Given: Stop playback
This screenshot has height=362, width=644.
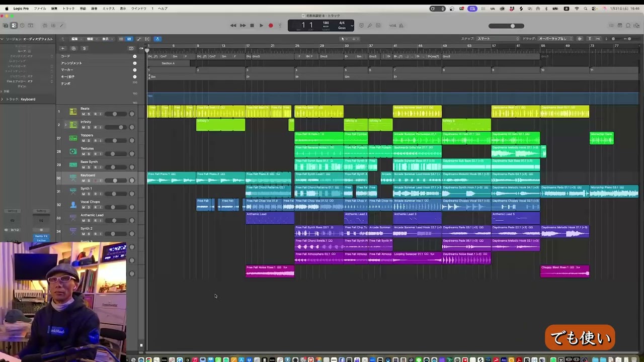Looking at the screenshot, I should (x=252, y=26).
